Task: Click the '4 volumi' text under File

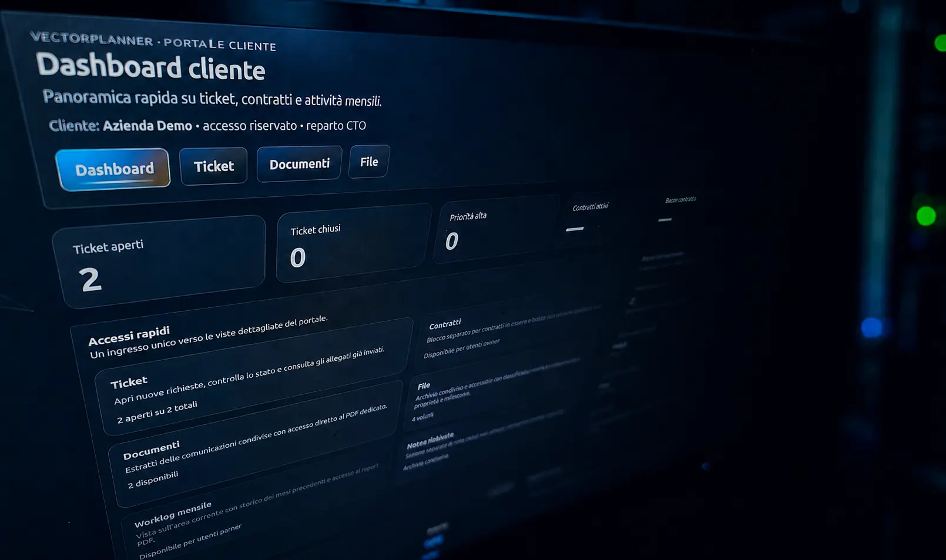Action: coord(422,417)
